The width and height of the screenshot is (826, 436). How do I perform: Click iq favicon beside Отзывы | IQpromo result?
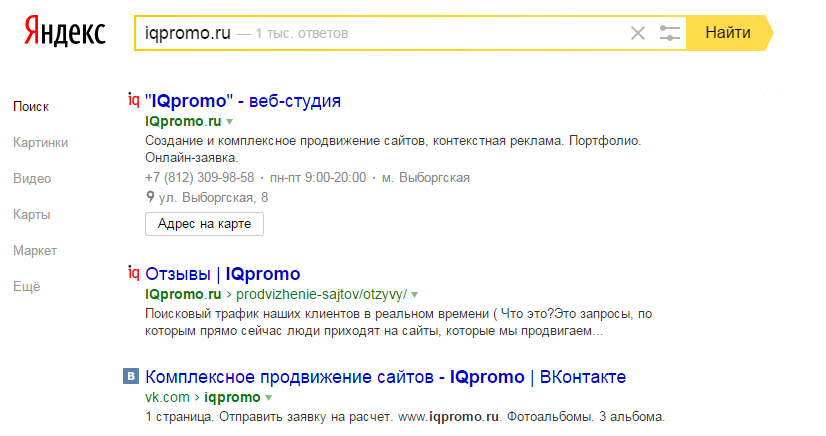[x=134, y=273]
